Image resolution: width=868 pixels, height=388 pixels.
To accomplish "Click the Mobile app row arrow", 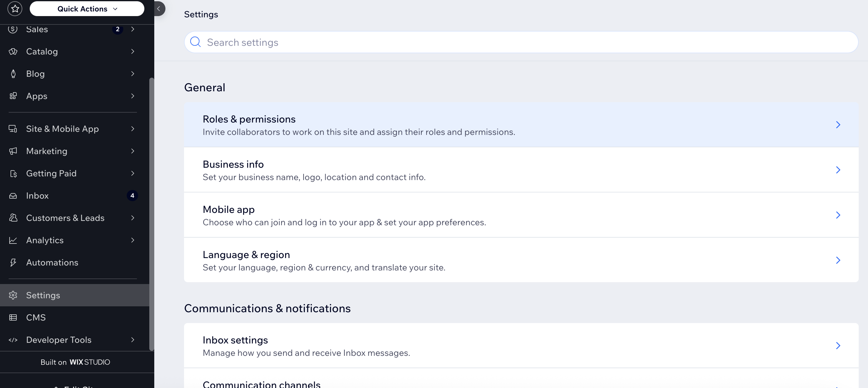I will point(838,215).
